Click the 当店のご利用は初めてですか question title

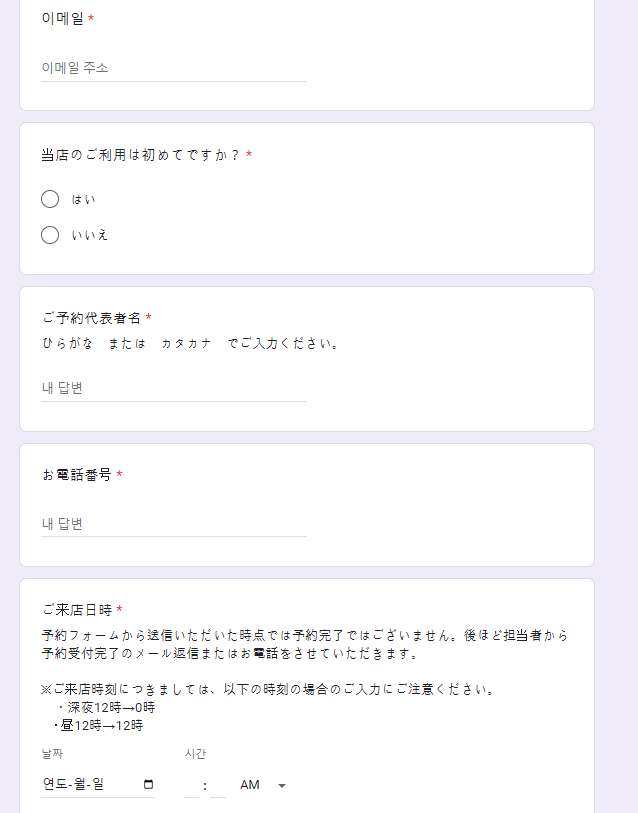pyautogui.click(x=140, y=155)
